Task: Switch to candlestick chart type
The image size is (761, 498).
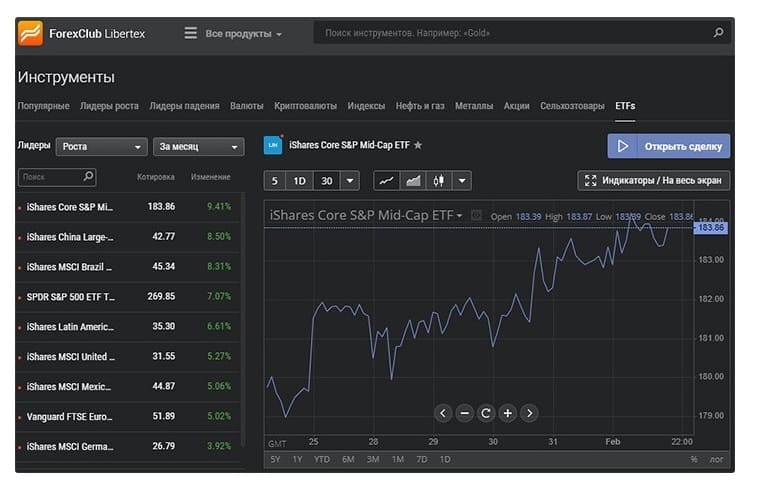Action: [x=438, y=181]
